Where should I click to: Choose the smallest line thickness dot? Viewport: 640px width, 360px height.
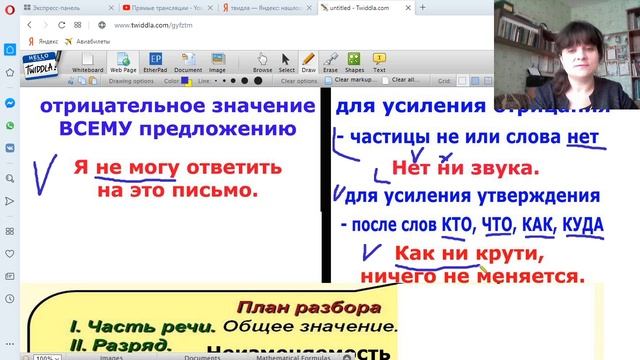(x=216, y=81)
